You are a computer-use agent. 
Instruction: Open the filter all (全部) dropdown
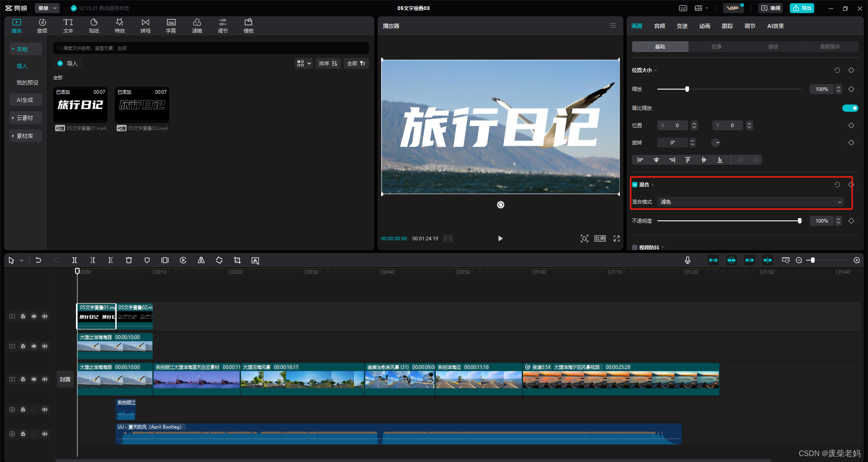(356, 63)
